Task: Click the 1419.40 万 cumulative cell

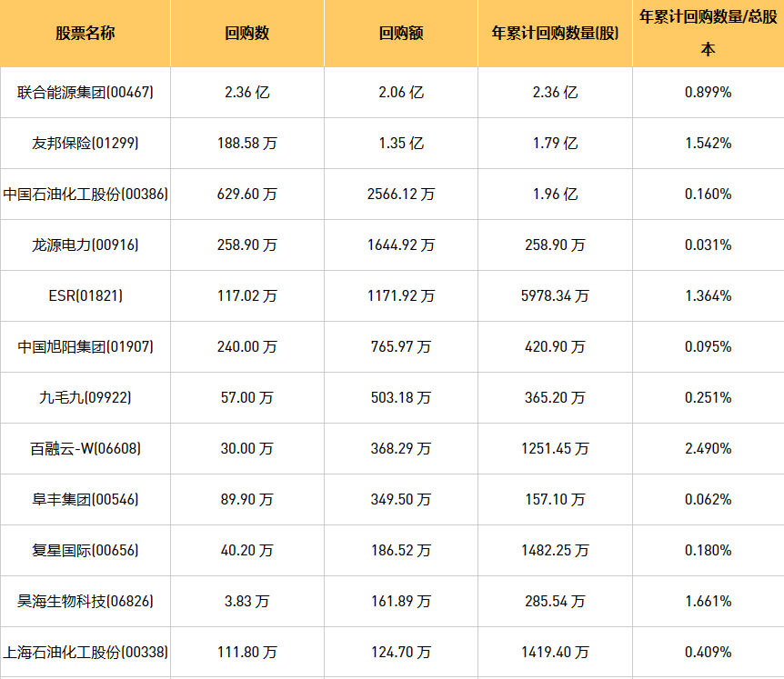Action: click(555, 653)
